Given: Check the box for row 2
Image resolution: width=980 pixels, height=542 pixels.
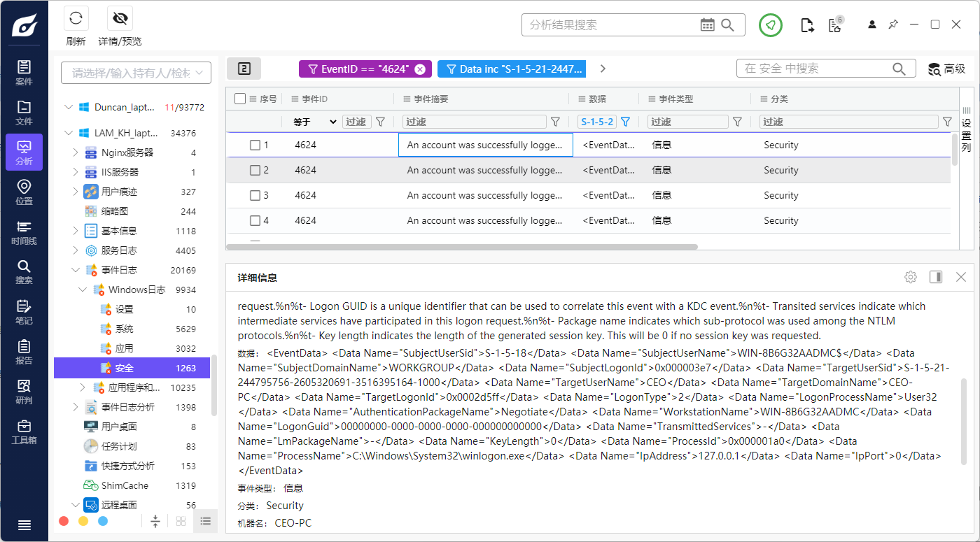Looking at the screenshot, I should [255, 170].
